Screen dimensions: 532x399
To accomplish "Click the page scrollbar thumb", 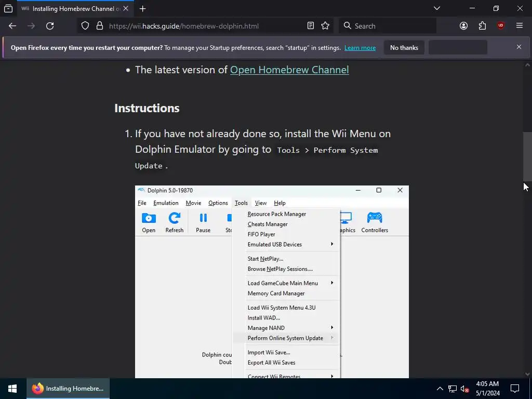I will pos(527,156).
